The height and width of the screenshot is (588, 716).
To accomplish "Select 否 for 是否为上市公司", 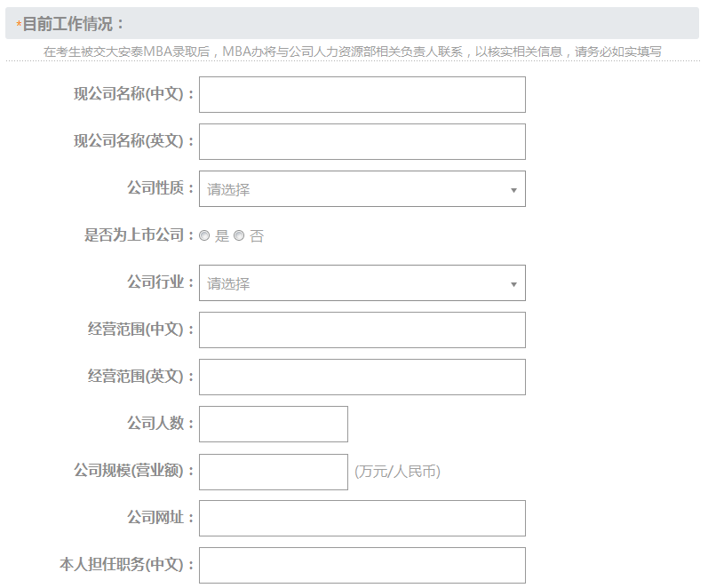I will point(239,235).
